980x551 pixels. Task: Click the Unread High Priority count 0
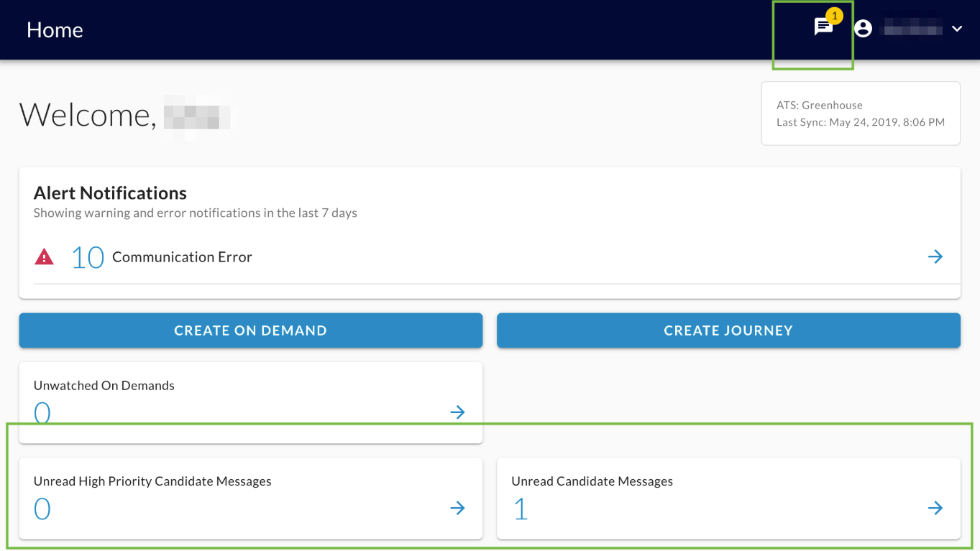click(x=42, y=509)
